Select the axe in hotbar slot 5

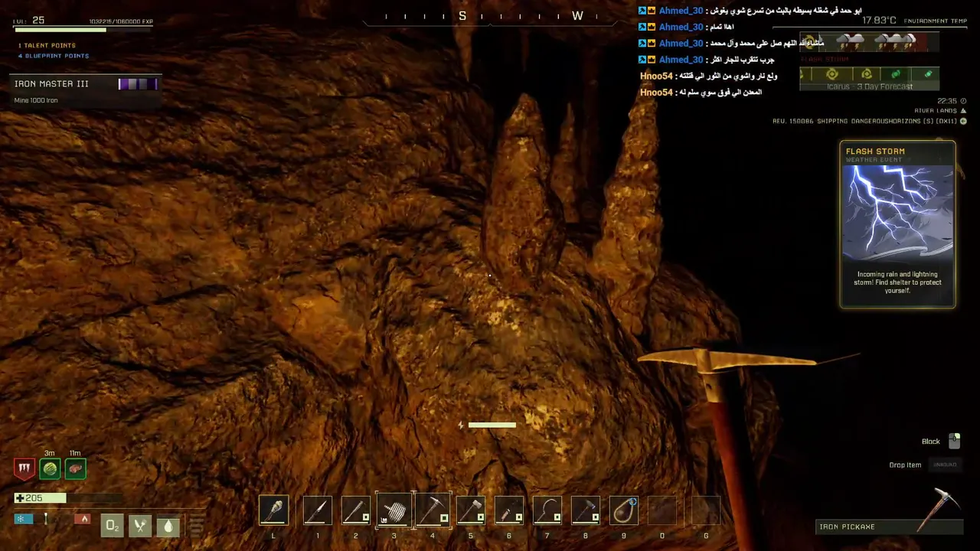(x=471, y=511)
